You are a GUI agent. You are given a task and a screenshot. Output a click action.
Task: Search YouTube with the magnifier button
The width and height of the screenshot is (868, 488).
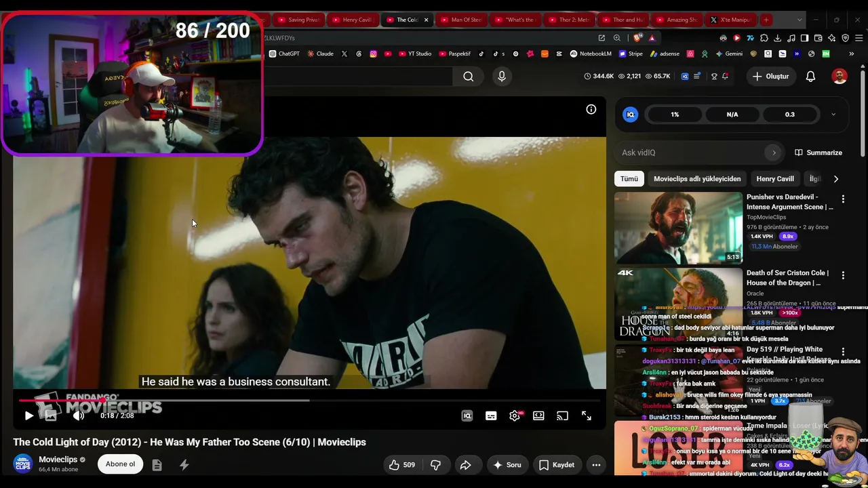click(469, 77)
